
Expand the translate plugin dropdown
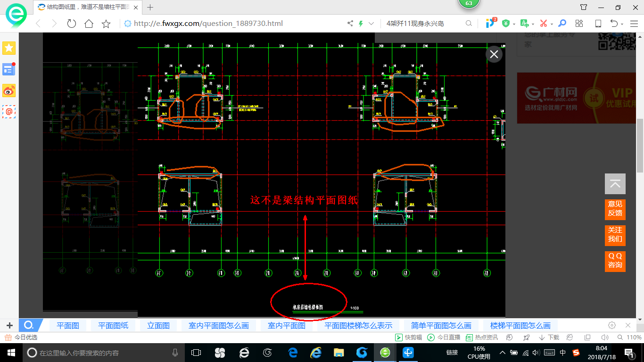[x=533, y=24]
